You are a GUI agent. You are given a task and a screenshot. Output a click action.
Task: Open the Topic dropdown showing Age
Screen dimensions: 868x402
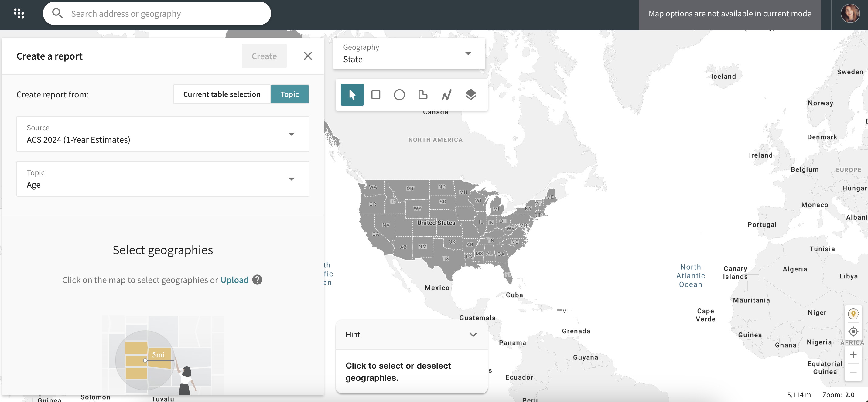coord(292,179)
